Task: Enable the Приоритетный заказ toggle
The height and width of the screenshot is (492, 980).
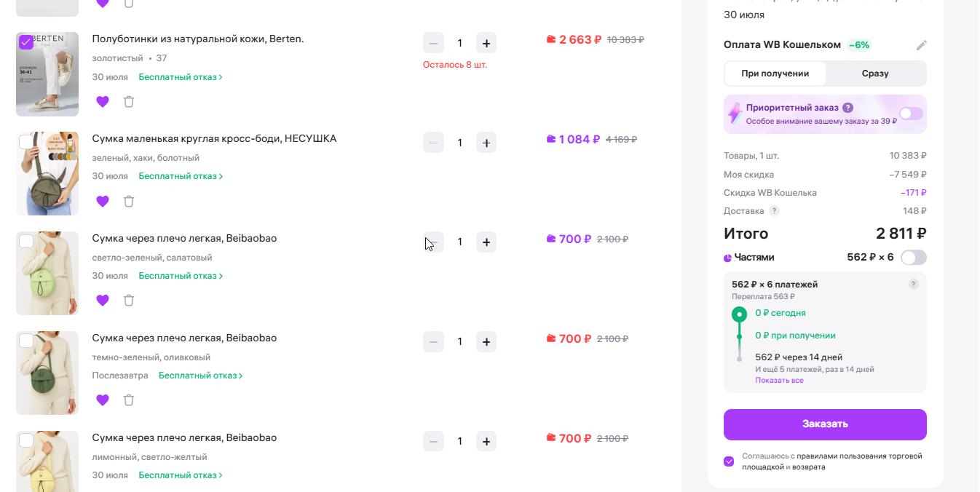Action: coord(911,114)
